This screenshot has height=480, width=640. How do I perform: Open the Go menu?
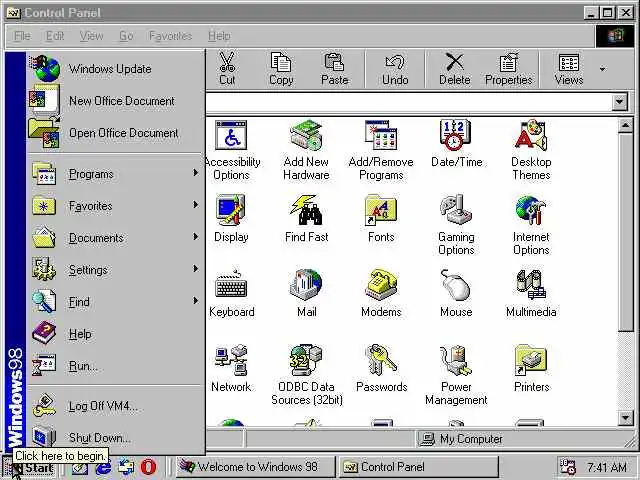click(126, 36)
